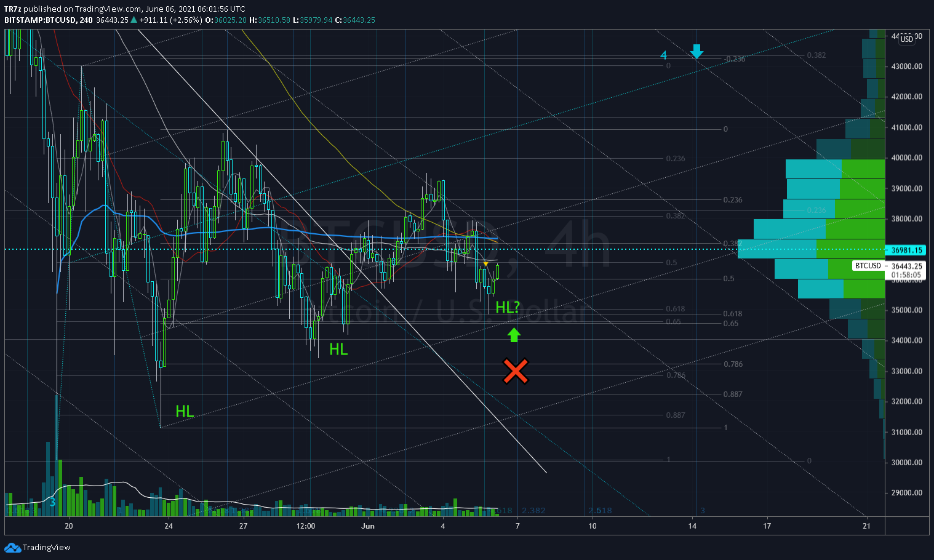The image size is (934, 560).
Task: Select the red X cross marker
Action: [516, 371]
